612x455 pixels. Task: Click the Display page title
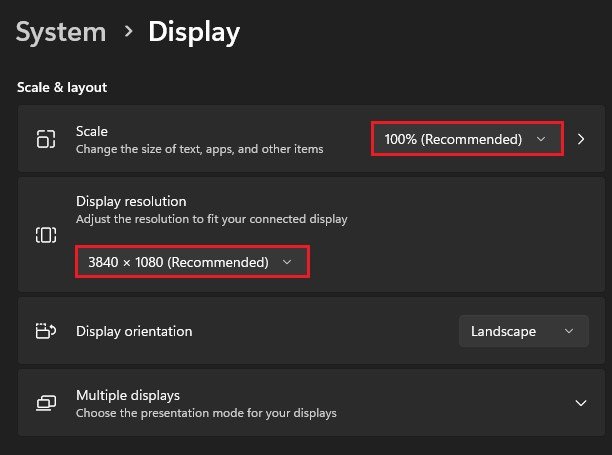[x=194, y=32]
